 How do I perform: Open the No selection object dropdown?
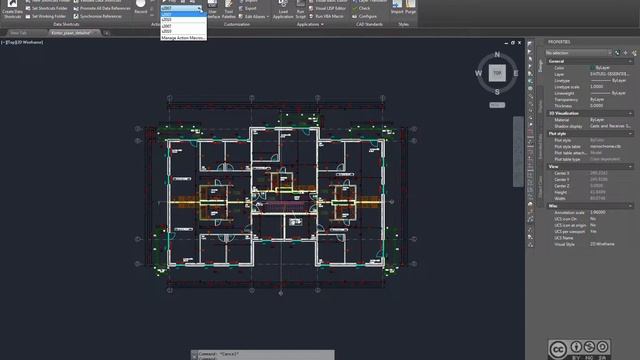[578, 53]
